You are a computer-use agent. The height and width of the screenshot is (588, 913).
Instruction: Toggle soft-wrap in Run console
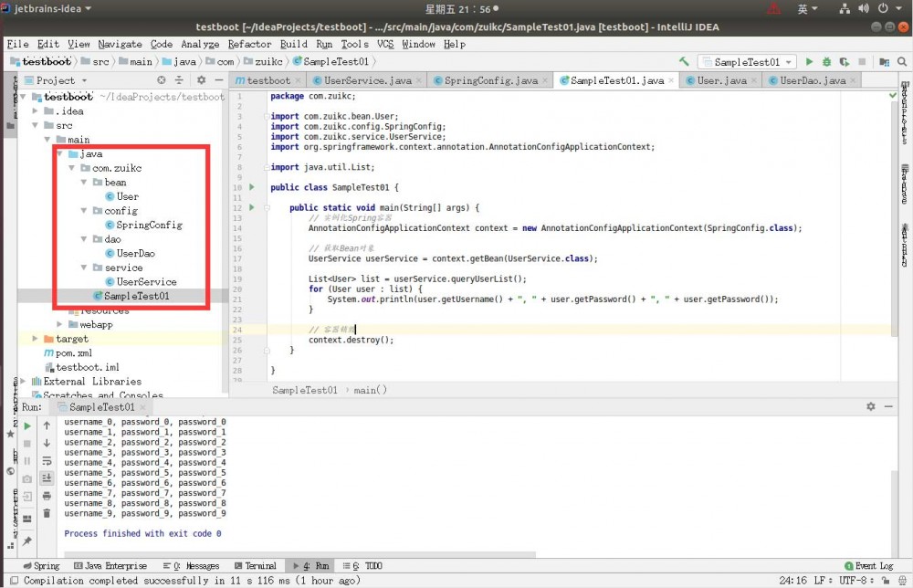[x=47, y=460]
